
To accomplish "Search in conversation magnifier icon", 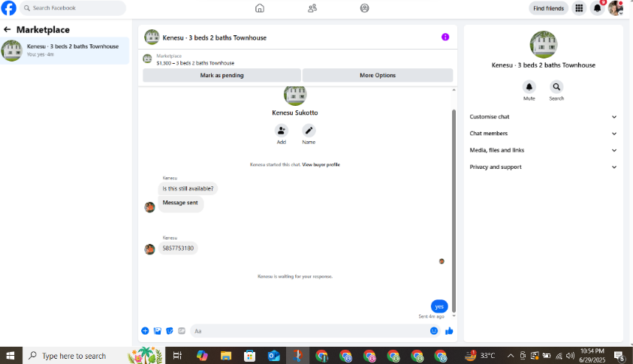I will (556, 87).
